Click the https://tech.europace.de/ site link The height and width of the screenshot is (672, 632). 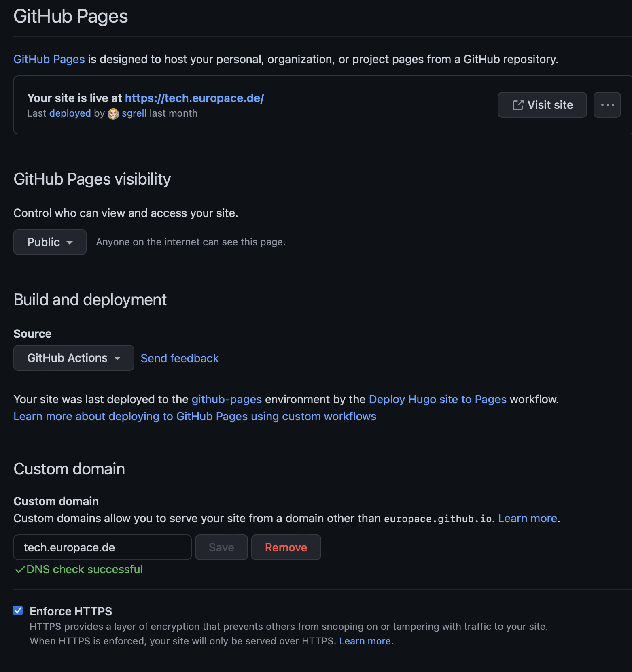pyautogui.click(x=195, y=98)
